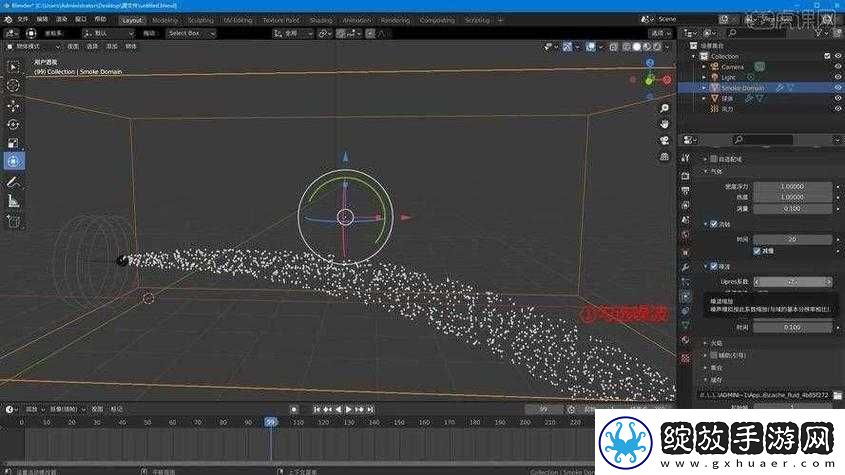The image size is (845, 475).
Task: Select the Measure tool
Action: click(13, 202)
